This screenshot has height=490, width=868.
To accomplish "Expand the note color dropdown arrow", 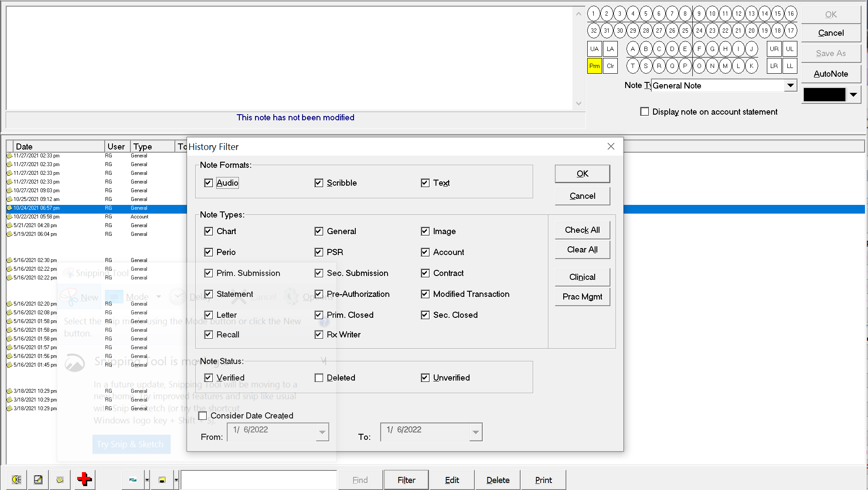I will pos(853,94).
